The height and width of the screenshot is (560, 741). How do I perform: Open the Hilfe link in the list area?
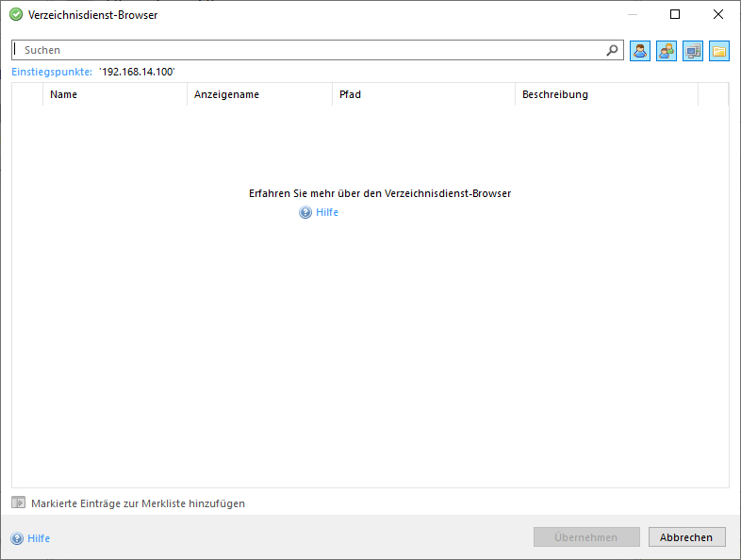(x=327, y=213)
